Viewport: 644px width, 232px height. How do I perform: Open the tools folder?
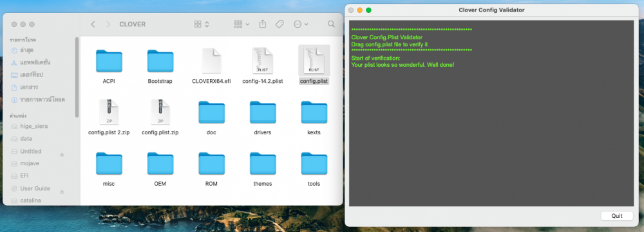(x=314, y=163)
